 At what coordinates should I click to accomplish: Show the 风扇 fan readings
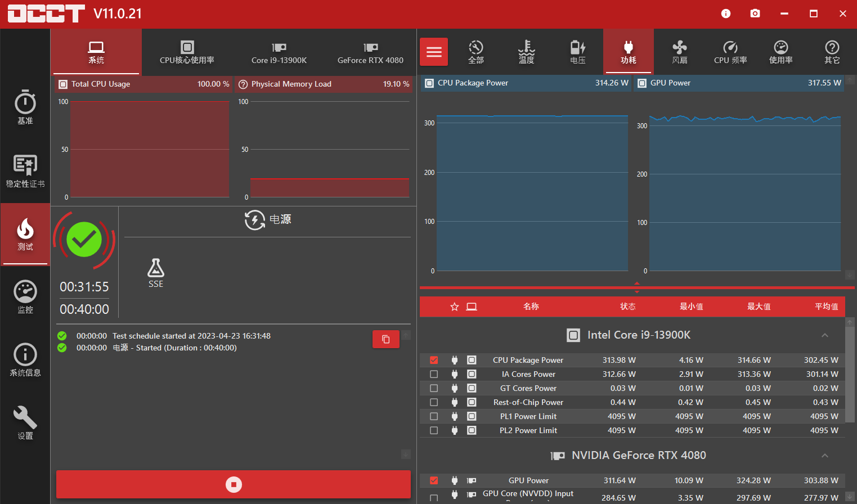coord(679,51)
